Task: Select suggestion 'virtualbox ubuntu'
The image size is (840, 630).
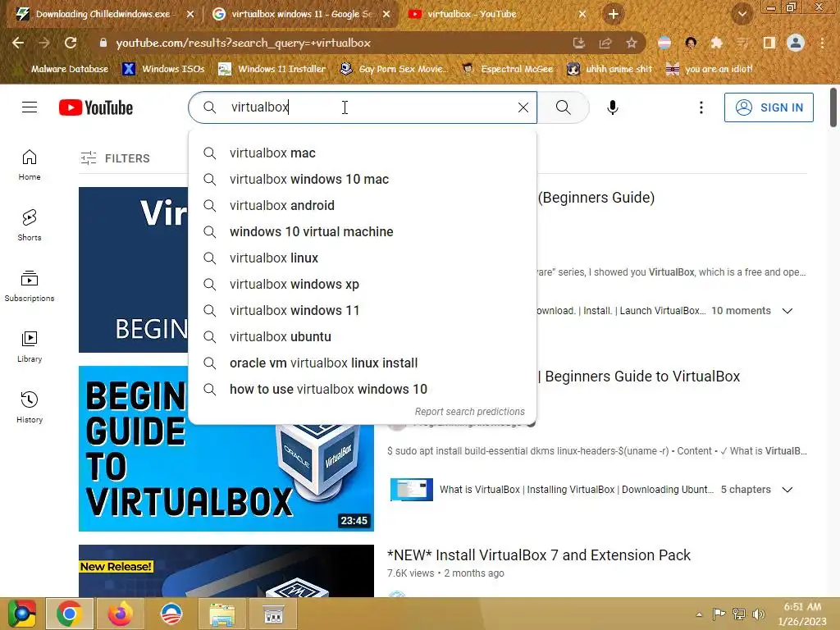Action: point(362,337)
